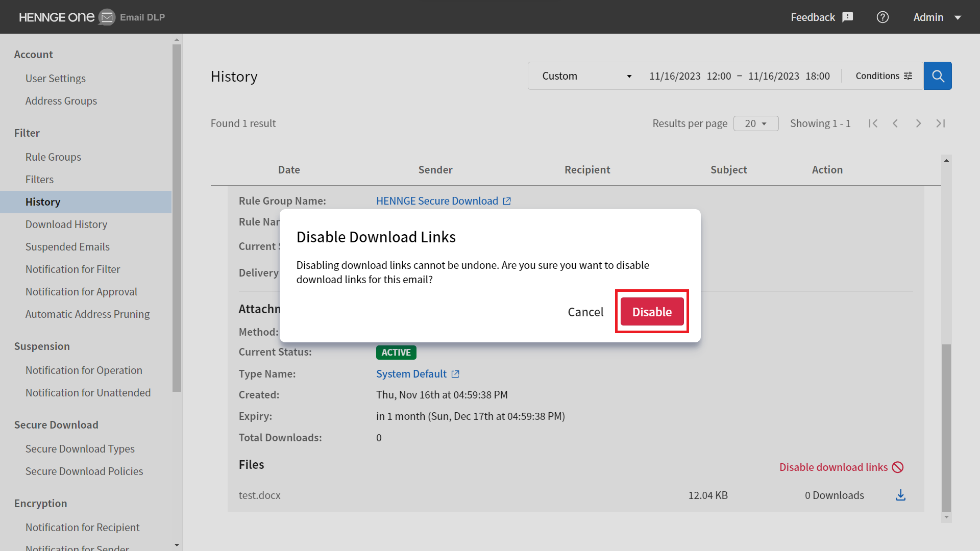Open User Settings in sidebar
The width and height of the screenshot is (980, 551).
[x=56, y=79]
